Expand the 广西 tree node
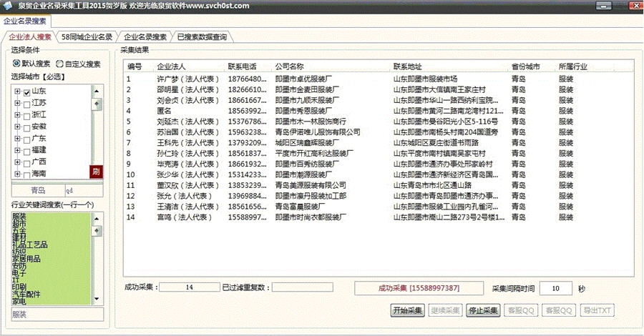Screen dimensions: 644x336 tap(17, 162)
